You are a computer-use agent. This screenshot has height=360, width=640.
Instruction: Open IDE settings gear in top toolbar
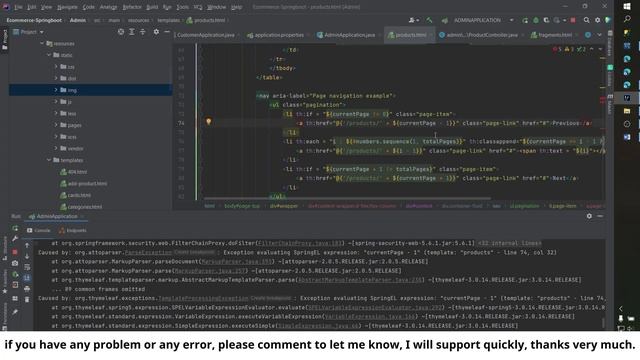tap(598, 20)
